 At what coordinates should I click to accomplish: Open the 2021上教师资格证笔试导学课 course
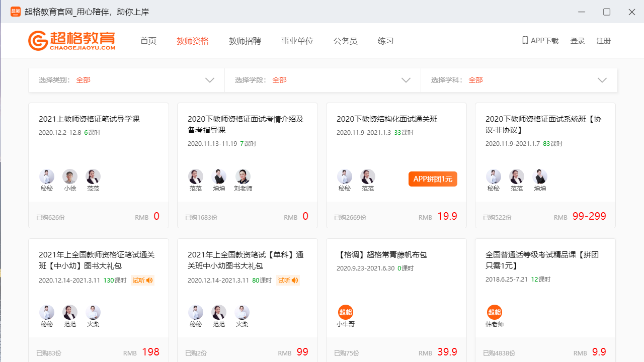[x=89, y=119]
